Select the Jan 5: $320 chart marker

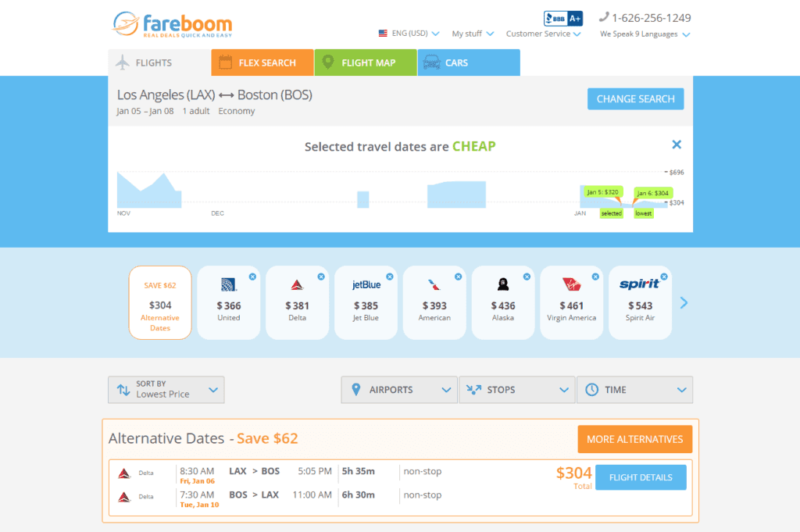click(x=602, y=191)
